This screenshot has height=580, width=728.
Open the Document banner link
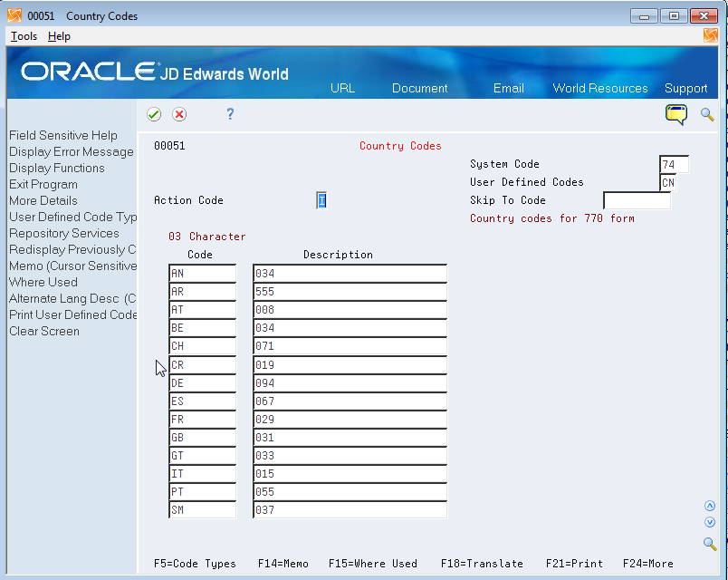420,88
